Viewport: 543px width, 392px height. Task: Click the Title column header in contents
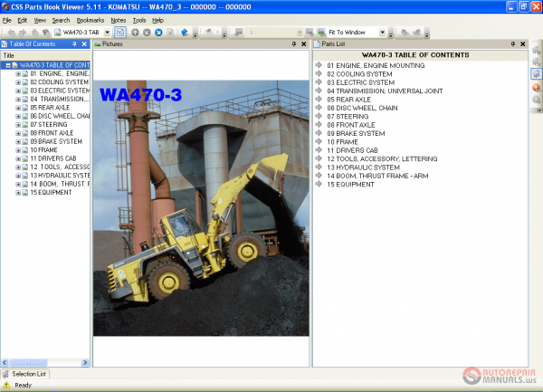click(x=45, y=55)
